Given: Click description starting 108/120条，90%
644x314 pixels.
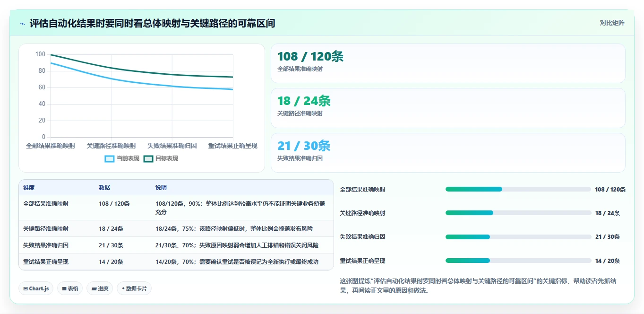Looking at the screenshot, I should [x=240, y=208].
